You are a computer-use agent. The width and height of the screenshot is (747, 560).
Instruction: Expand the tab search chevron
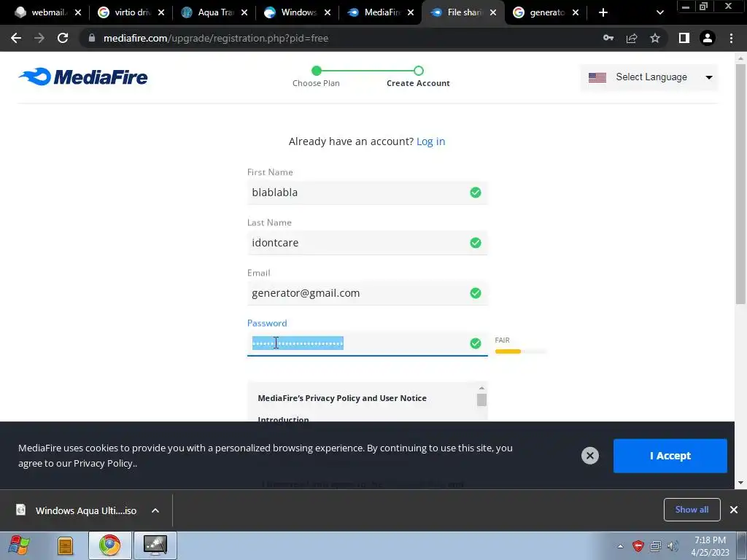(659, 12)
